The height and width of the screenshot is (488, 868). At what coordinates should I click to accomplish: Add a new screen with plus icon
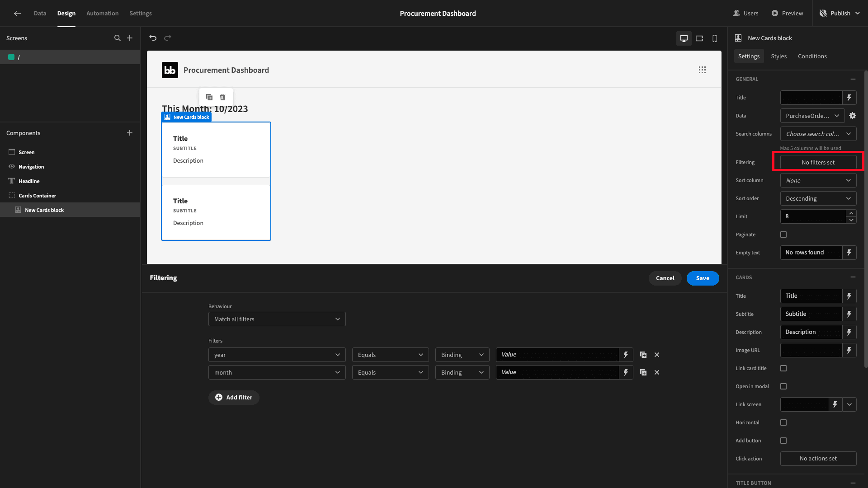[130, 38]
